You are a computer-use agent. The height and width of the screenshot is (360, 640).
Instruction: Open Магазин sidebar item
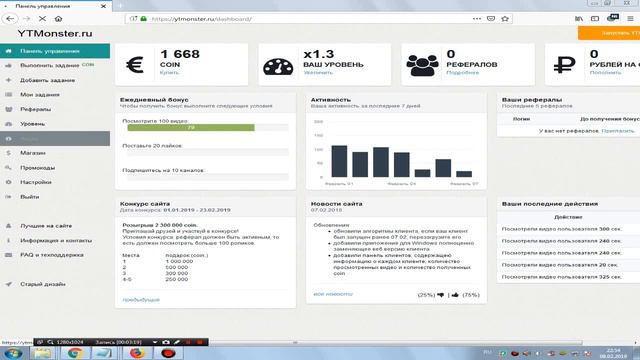(x=55, y=153)
